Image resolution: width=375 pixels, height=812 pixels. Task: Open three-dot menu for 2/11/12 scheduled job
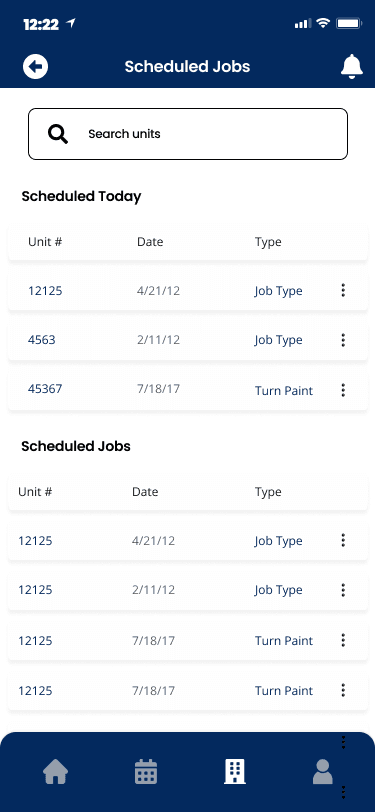(x=343, y=590)
